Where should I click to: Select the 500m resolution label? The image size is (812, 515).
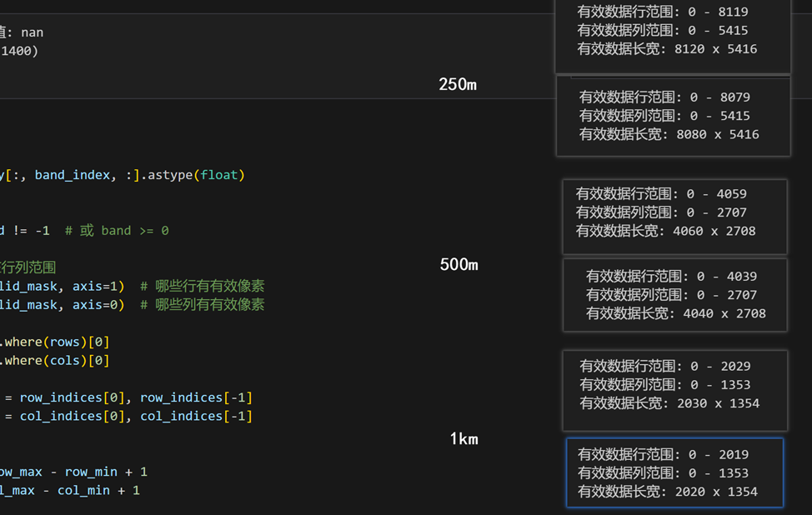tap(457, 263)
